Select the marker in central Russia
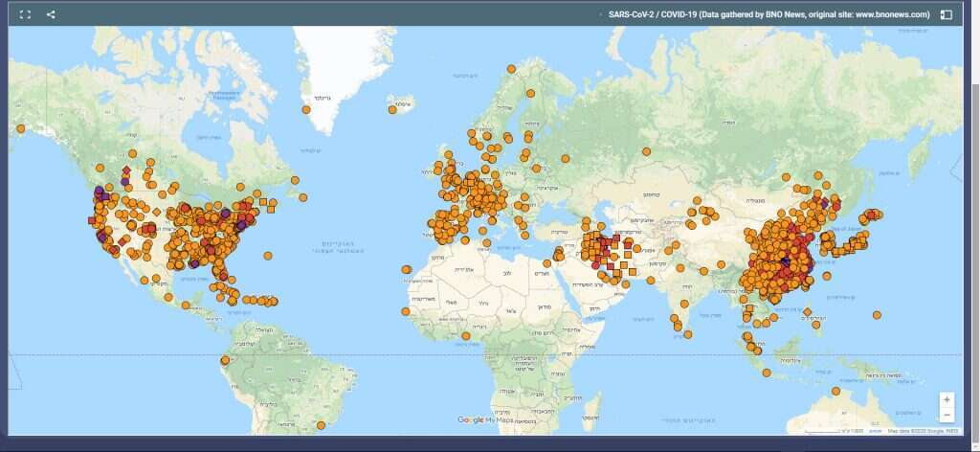Image resolution: width=980 pixels, height=452 pixels. pyautogui.click(x=648, y=150)
